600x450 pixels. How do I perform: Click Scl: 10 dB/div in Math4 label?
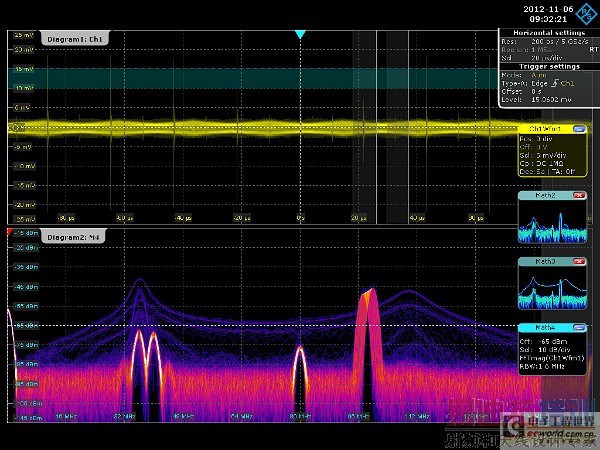(545, 350)
